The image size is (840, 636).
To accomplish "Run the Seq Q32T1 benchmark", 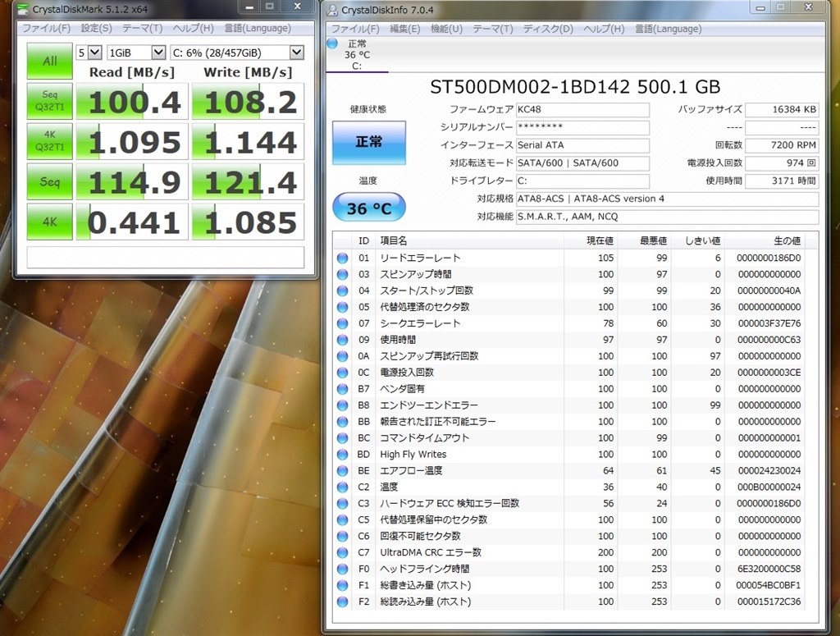I will pos(49,100).
